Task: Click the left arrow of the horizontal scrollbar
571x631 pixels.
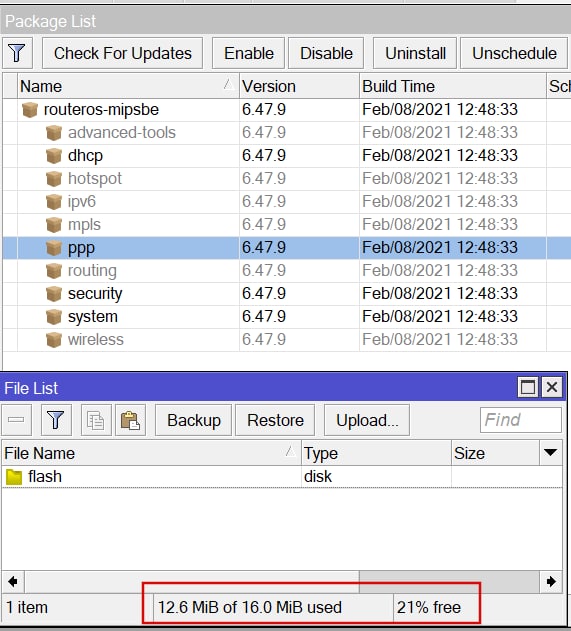Action: [13, 582]
